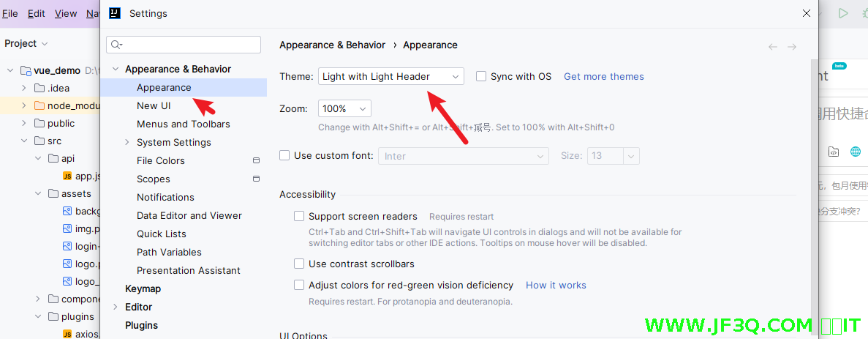The height and width of the screenshot is (339, 868).
Task: Click the project-level icon beside File Colors
Action: [x=256, y=160]
